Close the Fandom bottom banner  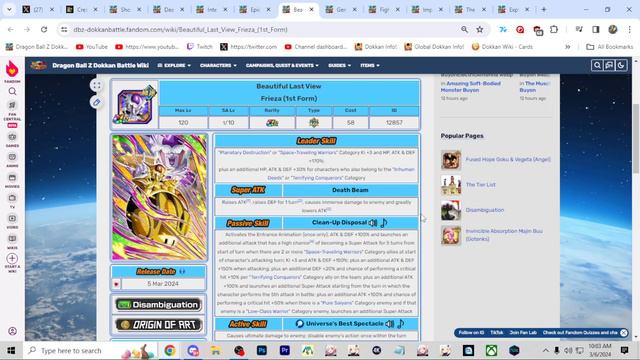624,333
